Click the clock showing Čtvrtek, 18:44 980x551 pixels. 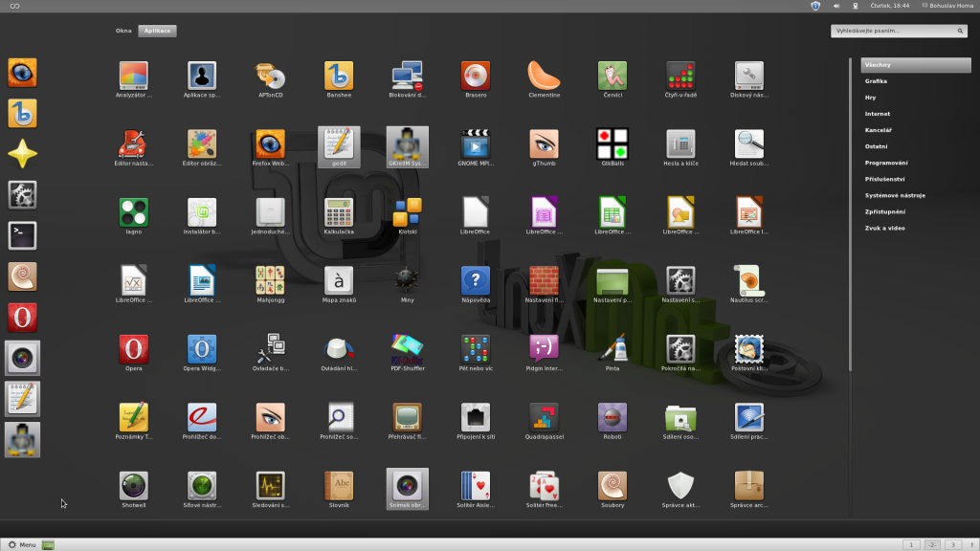[x=890, y=6]
